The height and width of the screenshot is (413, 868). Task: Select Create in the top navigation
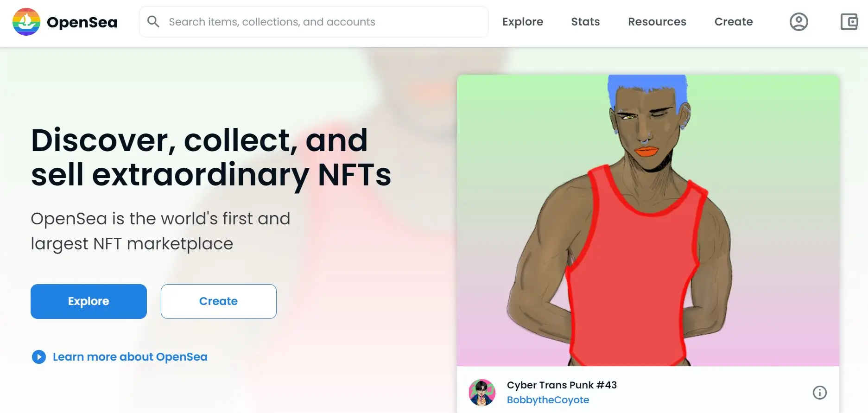point(733,22)
